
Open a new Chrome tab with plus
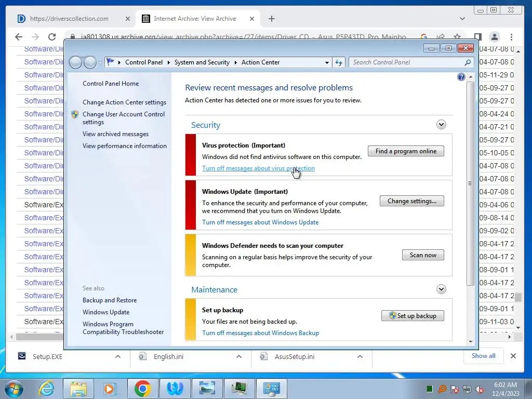coord(271,19)
